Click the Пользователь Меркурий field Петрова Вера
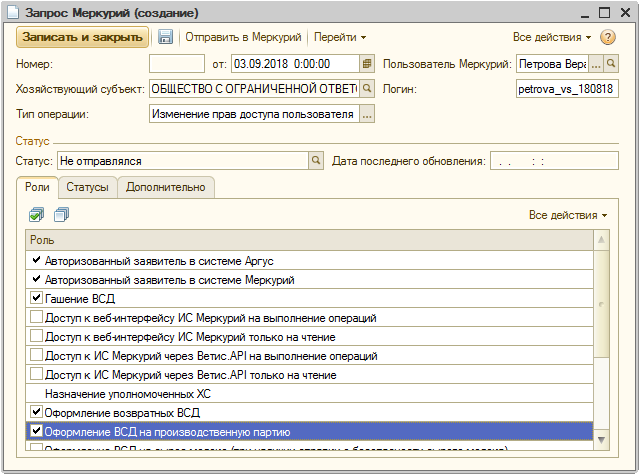Image resolution: width=639 pixels, height=474 pixels. [552, 64]
